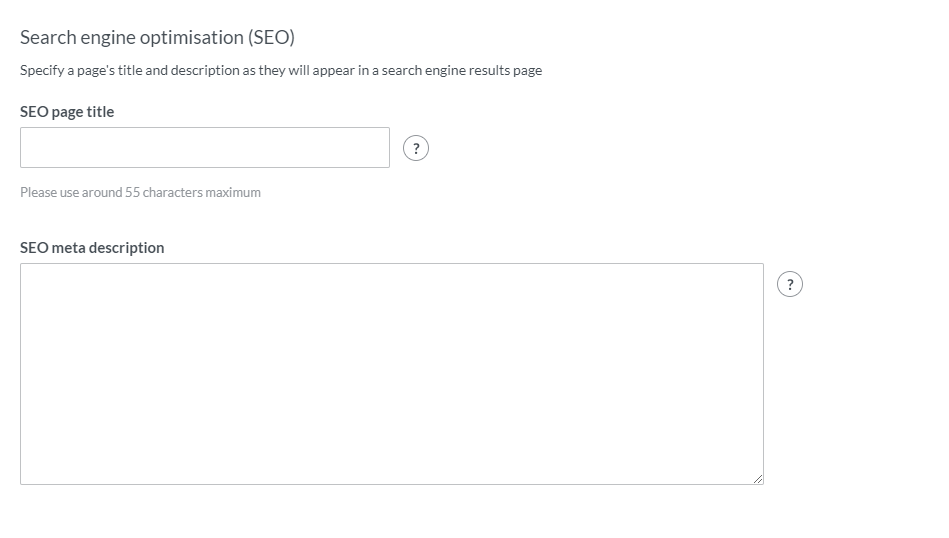The image size is (949, 538).
Task: Select the text area under "SEO meta description"
Action: click(391, 373)
